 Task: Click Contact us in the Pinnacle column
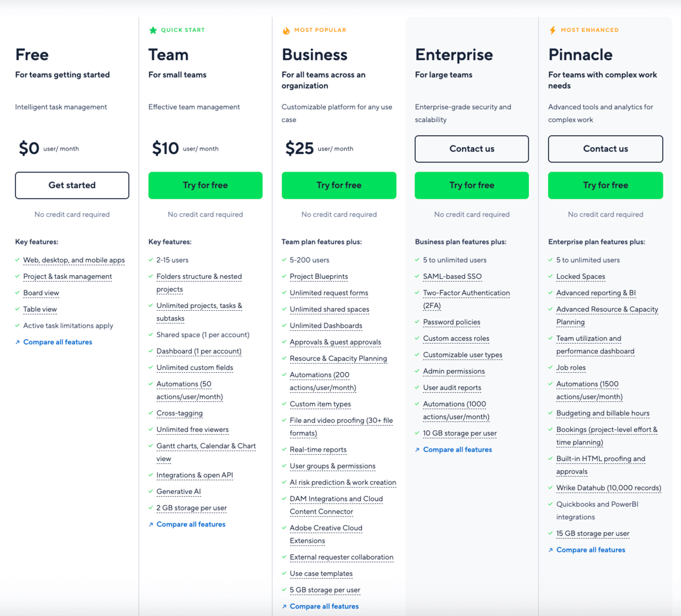pos(605,149)
